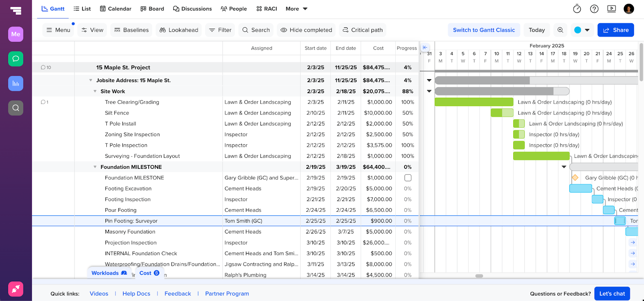The height and width of the screenshot is (301, 644).
Task: Click the zoom in magnifier icon
Action: 560,30
